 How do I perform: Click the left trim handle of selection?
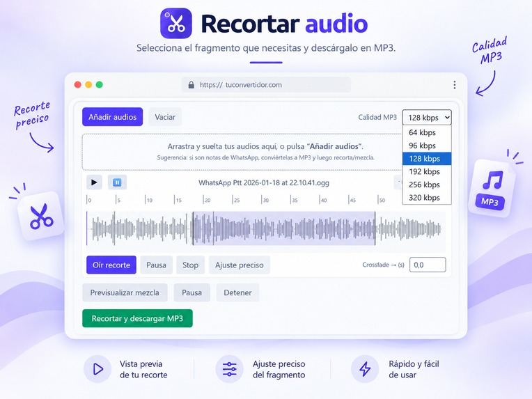[x=193, y=228]
